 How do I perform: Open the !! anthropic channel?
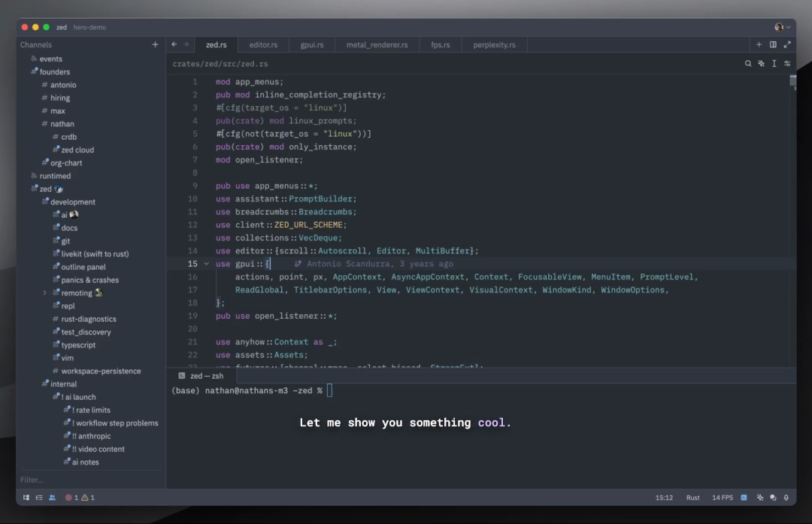[x=91, y=436]
